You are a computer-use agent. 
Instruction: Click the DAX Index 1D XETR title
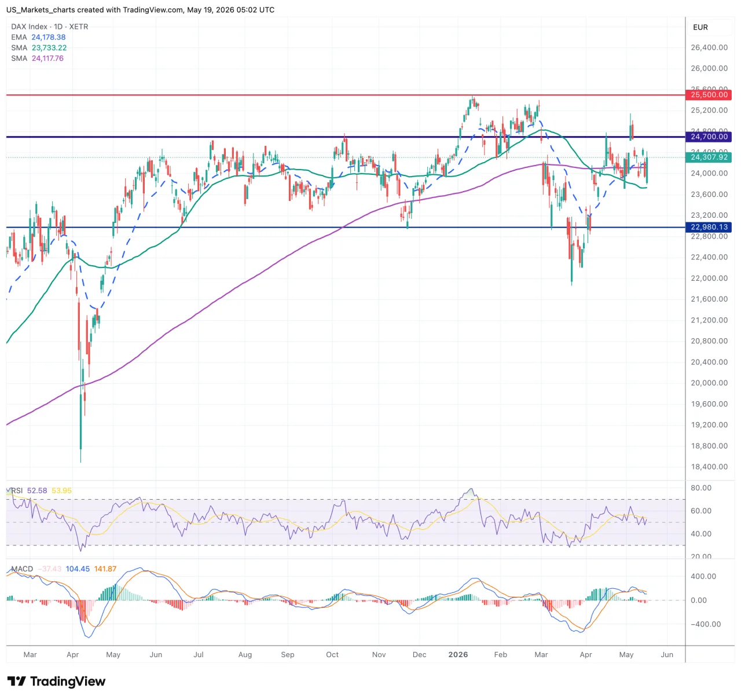[x=50, y=27]
